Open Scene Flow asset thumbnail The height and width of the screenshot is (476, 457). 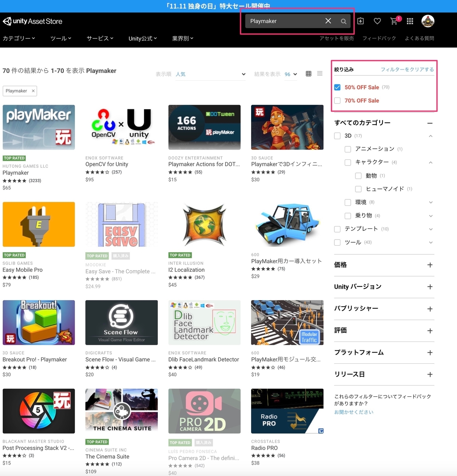pos(121,322)
